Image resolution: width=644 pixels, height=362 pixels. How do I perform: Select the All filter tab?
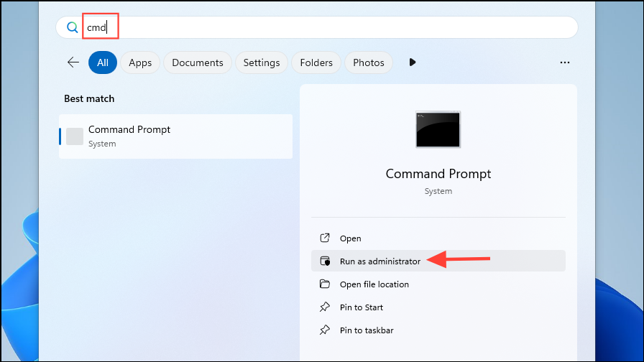[x=103, y=62]
